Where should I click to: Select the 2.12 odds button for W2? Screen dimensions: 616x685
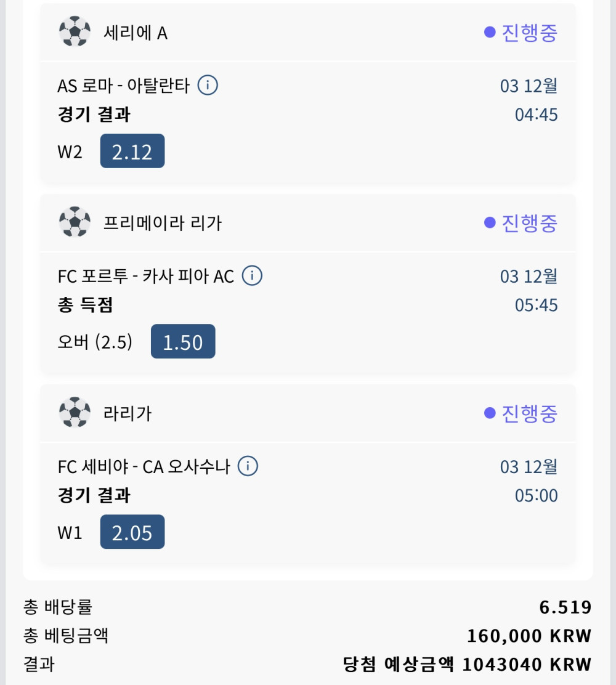pos(132,151)
